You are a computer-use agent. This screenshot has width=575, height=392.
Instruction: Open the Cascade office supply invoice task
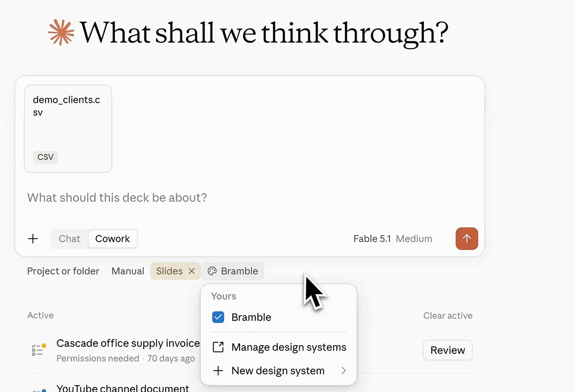point(128,343)
